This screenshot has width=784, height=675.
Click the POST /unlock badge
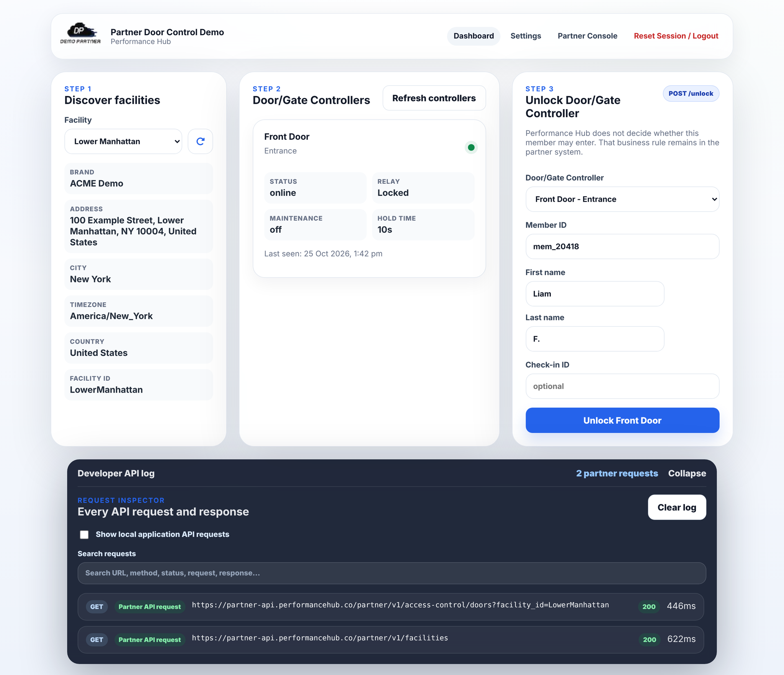pos(691,94)
